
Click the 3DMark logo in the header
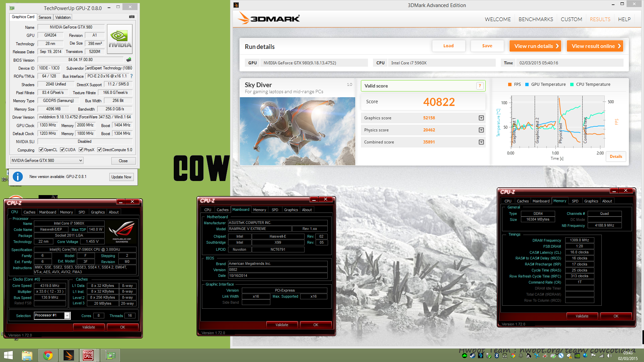coord(269,18)
